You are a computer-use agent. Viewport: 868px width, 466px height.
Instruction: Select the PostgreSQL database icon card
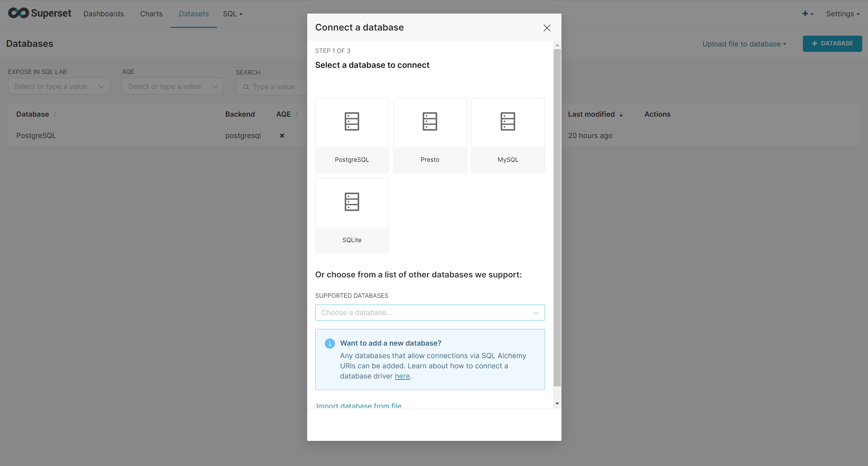tap(352, 135)
